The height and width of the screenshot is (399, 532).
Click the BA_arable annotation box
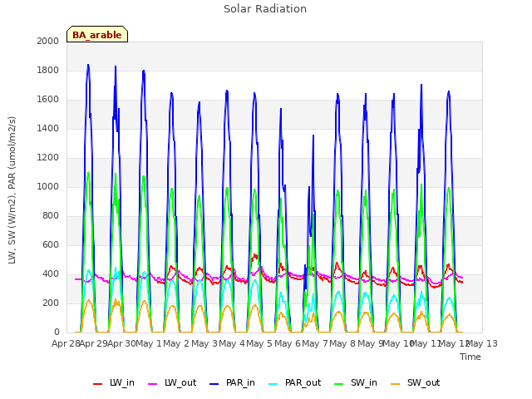[97, 34]
